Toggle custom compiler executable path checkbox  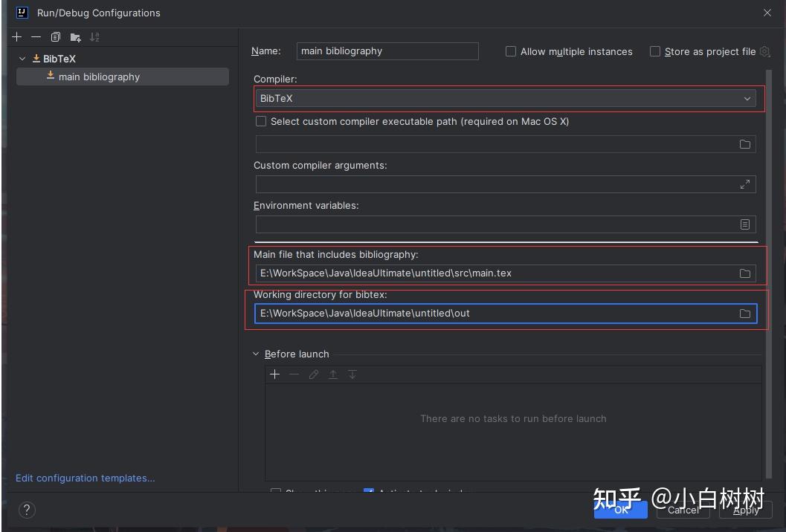tap(261, 121)
